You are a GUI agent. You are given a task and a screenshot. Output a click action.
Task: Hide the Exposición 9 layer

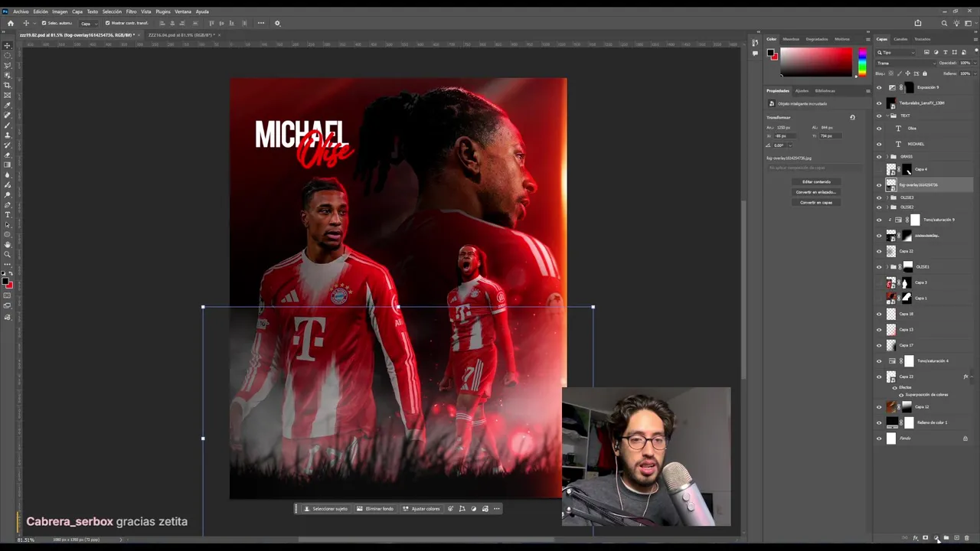[x=879, y=88]
